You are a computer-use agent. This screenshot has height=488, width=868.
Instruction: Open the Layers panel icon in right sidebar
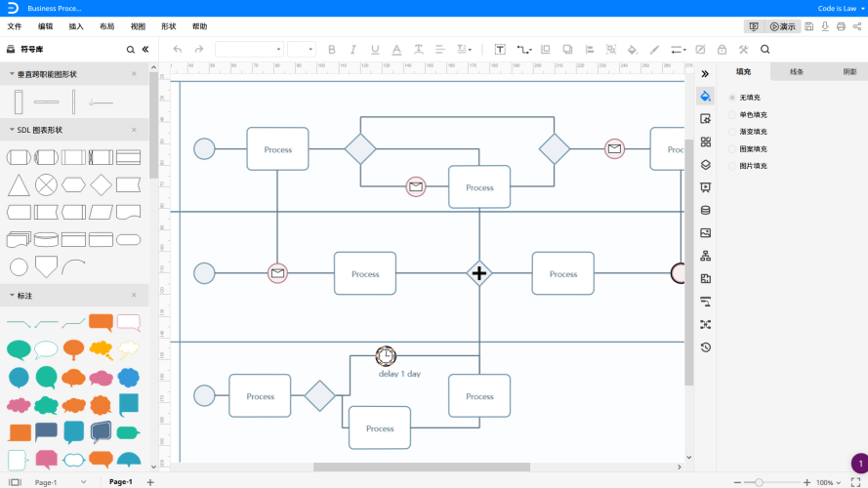coord(705,165)
